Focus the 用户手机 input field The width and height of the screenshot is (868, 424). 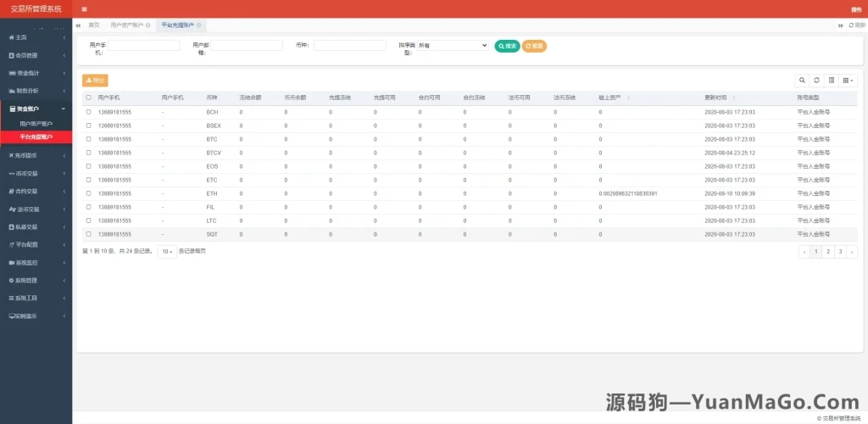(144, 46)
